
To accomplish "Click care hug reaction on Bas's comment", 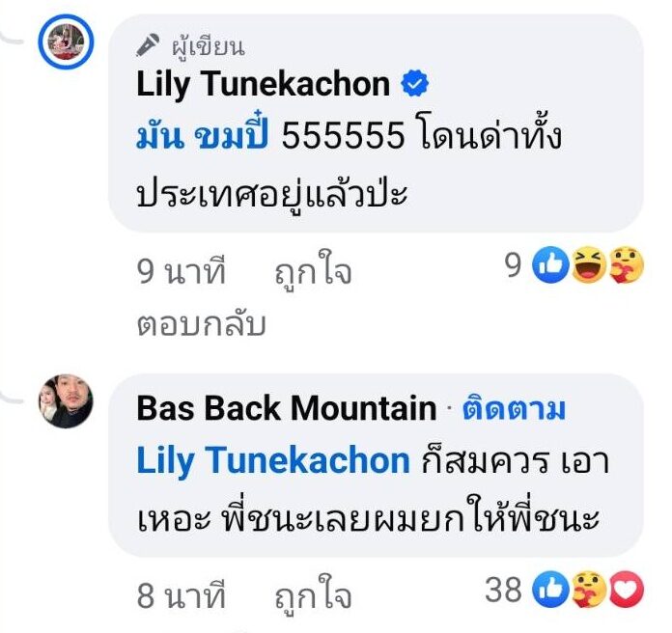I will click(x=588, y=589).
